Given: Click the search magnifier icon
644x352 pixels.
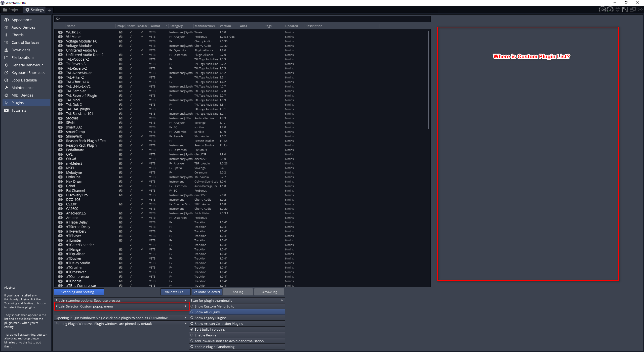Looking at the screenshot, I should (x=58, y=19).
